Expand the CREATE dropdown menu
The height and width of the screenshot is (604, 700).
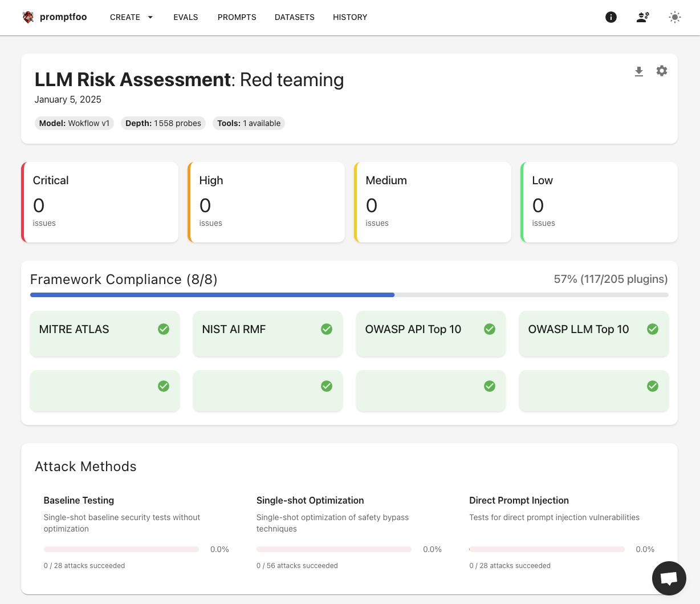tap(132, 17)
